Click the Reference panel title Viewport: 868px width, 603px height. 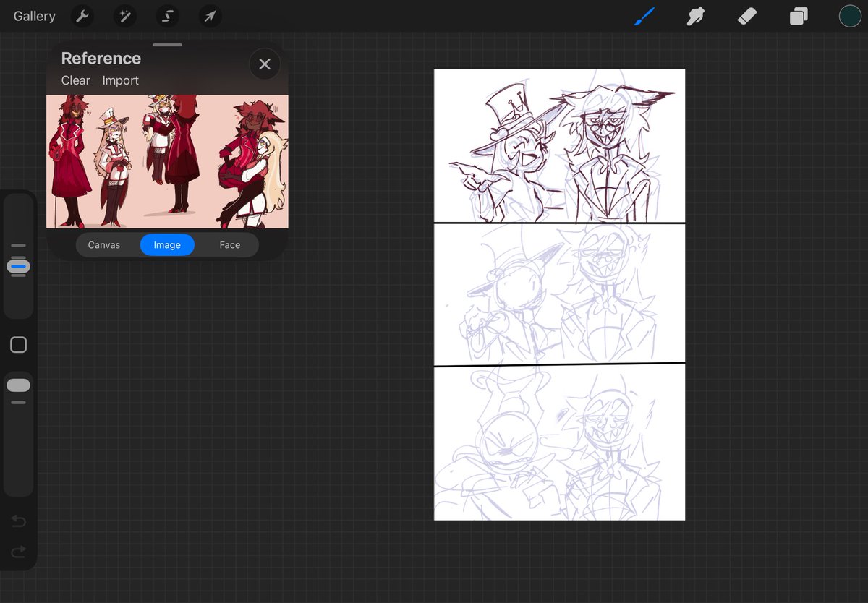pos(101,59)
